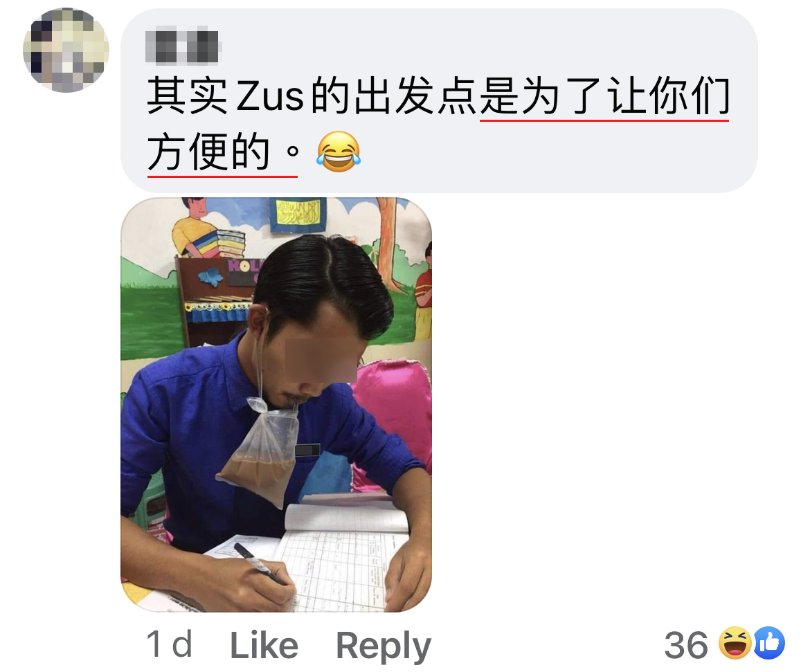The image size is (810, 672).
Task: Open the attached photo of man writing
Action: click(x=276, y=404)
